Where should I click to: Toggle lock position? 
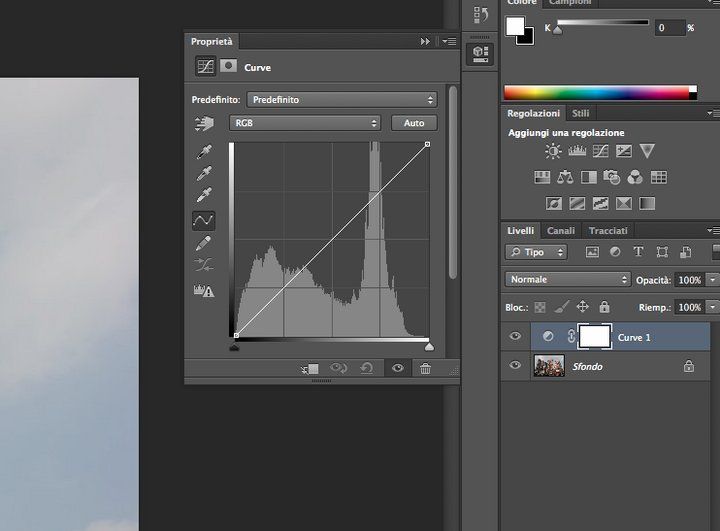click(582, 306)
